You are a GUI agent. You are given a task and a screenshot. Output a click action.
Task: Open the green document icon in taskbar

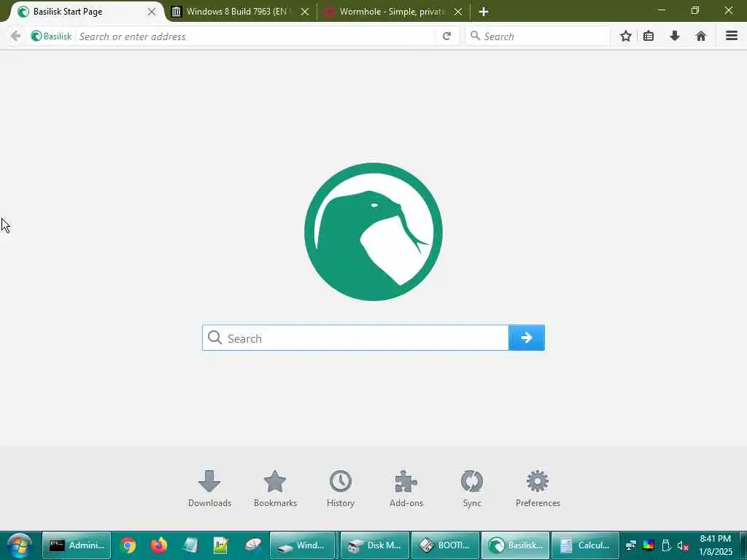[x=221, y=545]
